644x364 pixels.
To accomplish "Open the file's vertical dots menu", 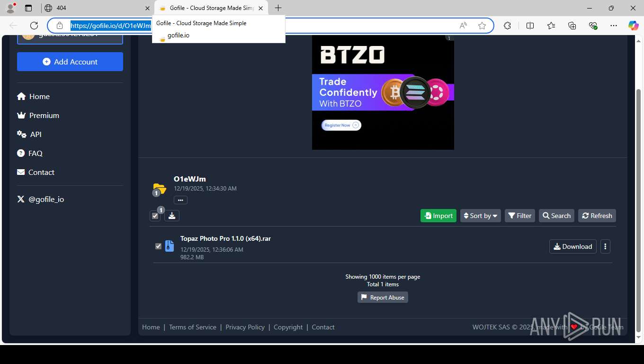I will [605, 246].
